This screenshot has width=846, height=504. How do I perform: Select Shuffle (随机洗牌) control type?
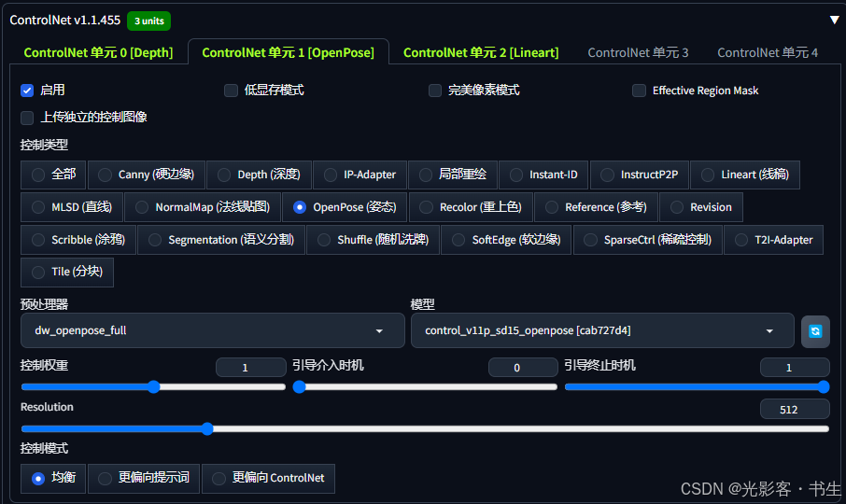pyautogui.click(x=373, y=240)
